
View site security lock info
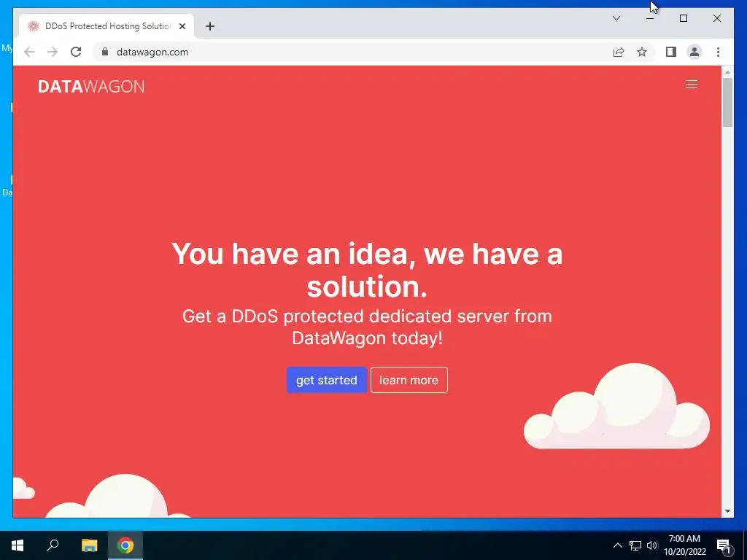[105, 52]
